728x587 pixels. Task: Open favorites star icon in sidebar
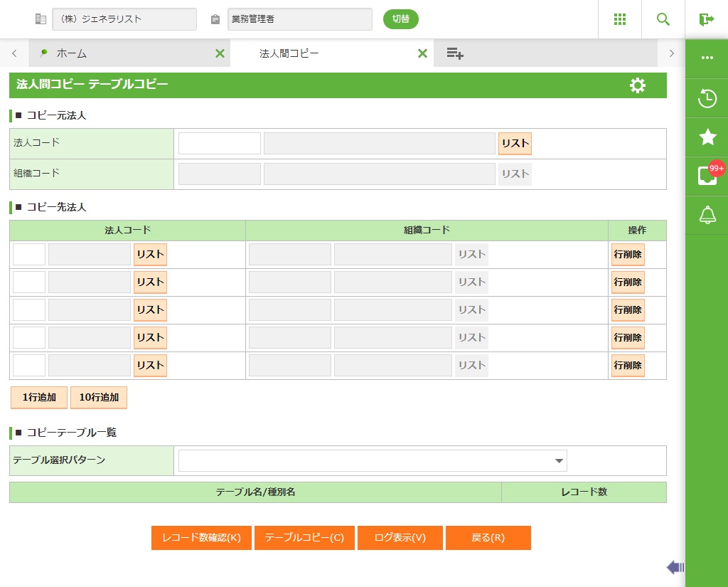click(707, 137)
